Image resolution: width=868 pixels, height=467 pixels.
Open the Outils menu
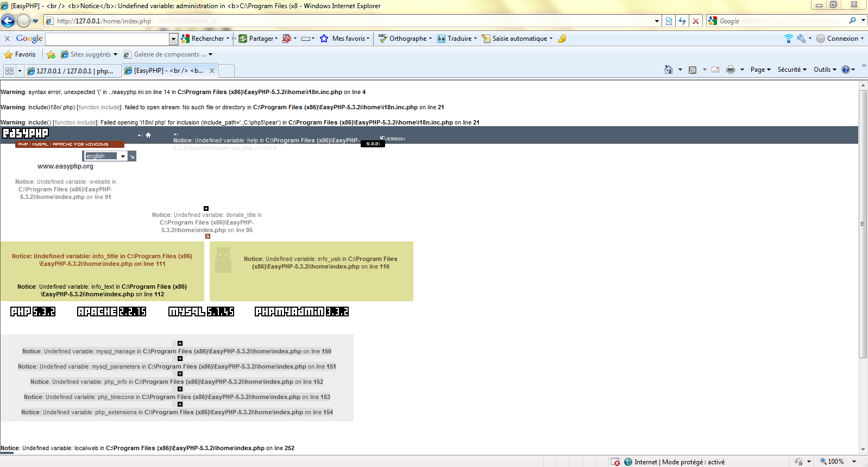[825, 70]
